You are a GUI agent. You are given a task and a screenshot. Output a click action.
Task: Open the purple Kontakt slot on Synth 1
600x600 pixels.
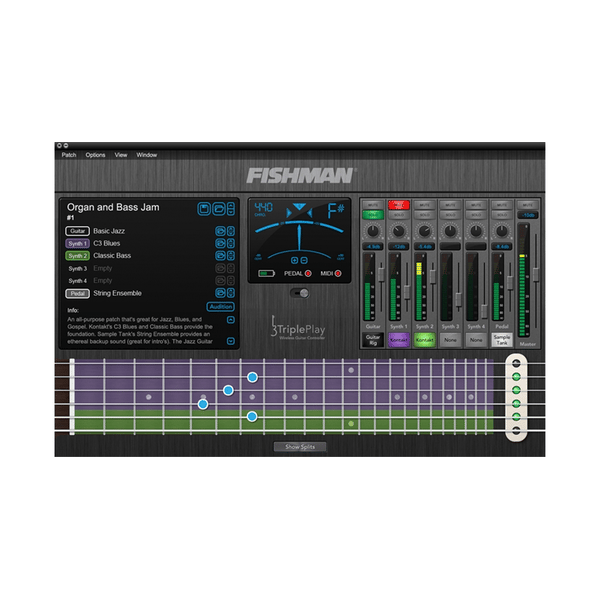pyautogui.click(x=399, y=340)
